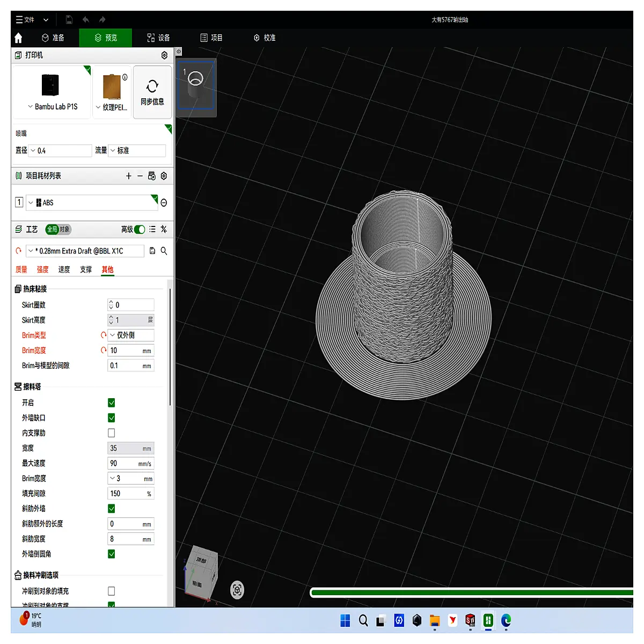Switch to the 准备 tab
Image resolution: width=644 pixels, height=644 pixels.
click(x=53, y=38)
